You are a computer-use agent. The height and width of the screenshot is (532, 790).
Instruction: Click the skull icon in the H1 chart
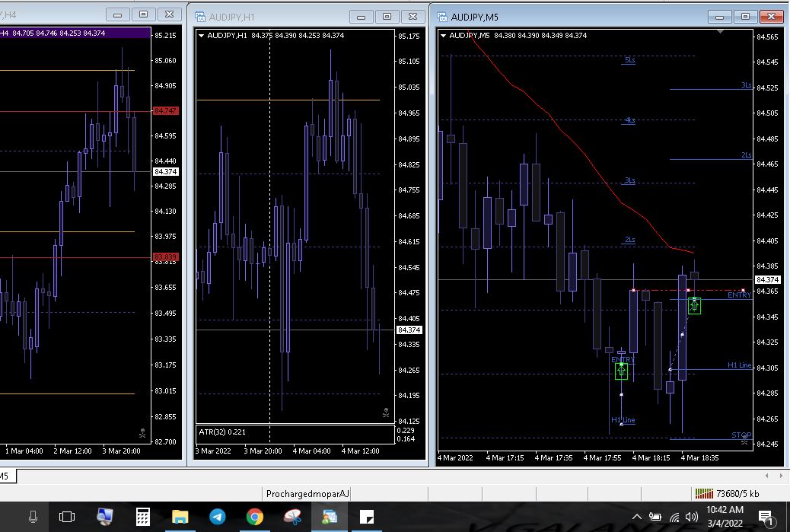pos(385,413)
